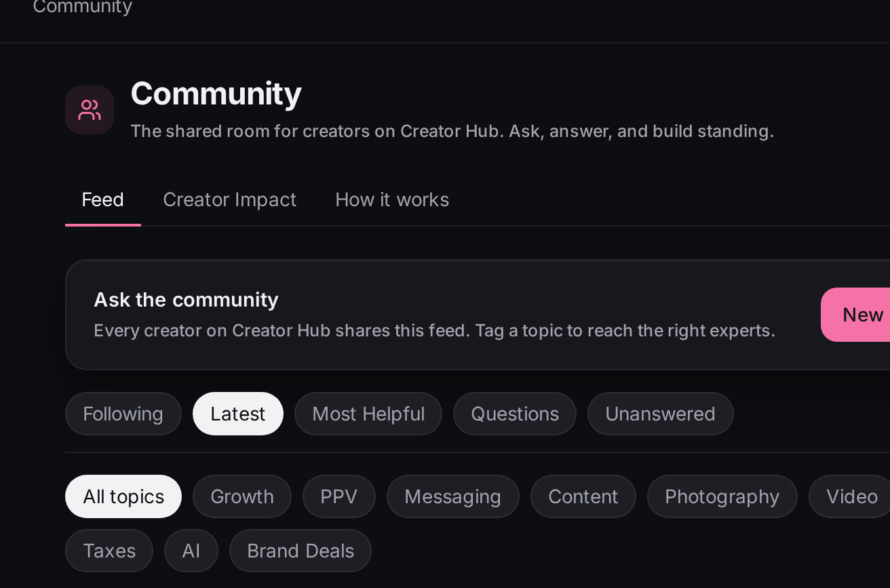Filter feed to Questions only
This screenshot has width=890, height=588.
click(x=515, y=414)
